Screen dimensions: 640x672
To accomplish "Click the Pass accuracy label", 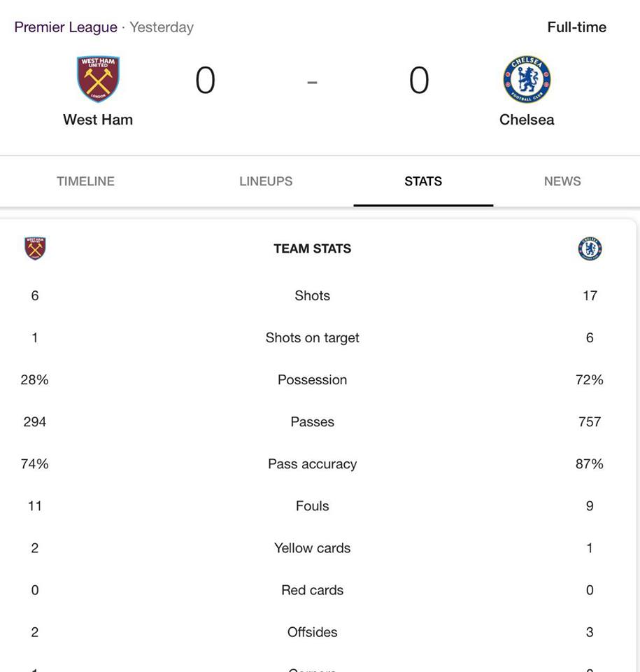I will [312, 464].
